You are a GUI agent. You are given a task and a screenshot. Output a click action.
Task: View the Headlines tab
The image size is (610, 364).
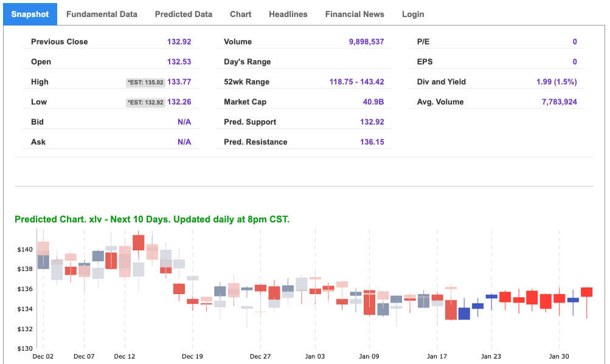(288, 14)
